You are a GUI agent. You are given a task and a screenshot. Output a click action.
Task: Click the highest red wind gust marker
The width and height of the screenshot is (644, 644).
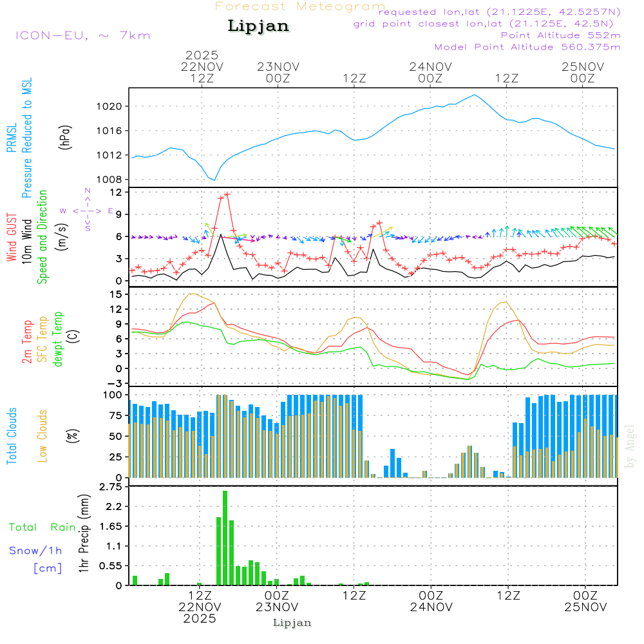coord(227,194)
